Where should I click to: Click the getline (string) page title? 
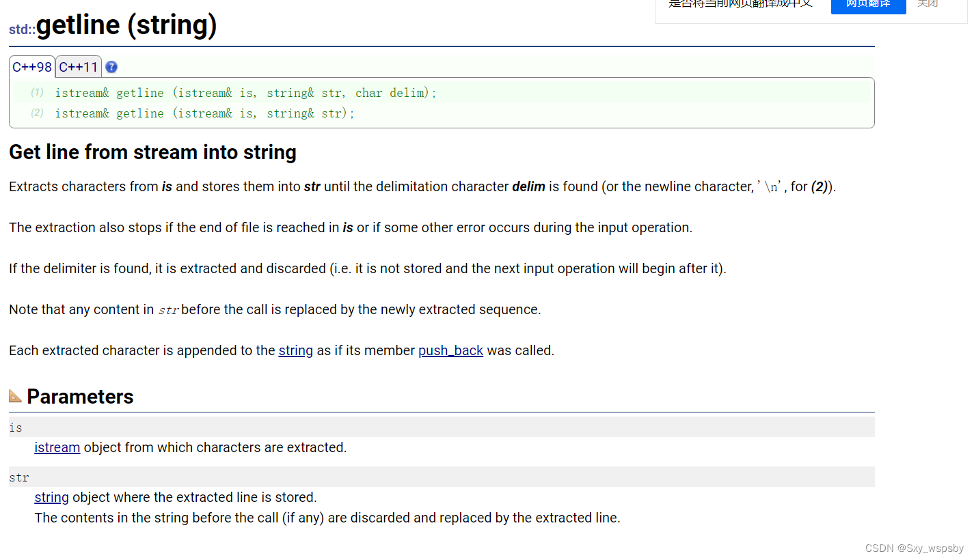(x=127, y=25)
